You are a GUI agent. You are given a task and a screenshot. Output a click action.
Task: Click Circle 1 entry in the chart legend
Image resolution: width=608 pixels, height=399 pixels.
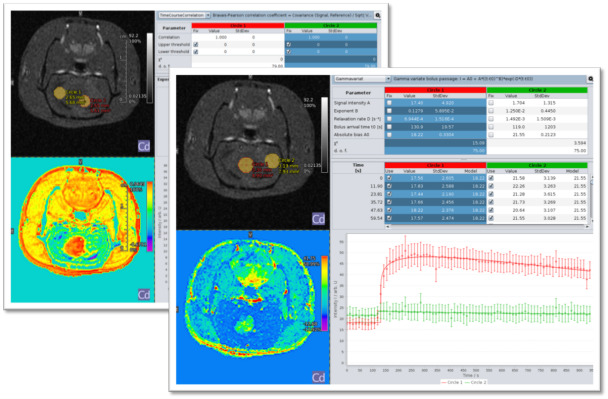tap(451, 382)
